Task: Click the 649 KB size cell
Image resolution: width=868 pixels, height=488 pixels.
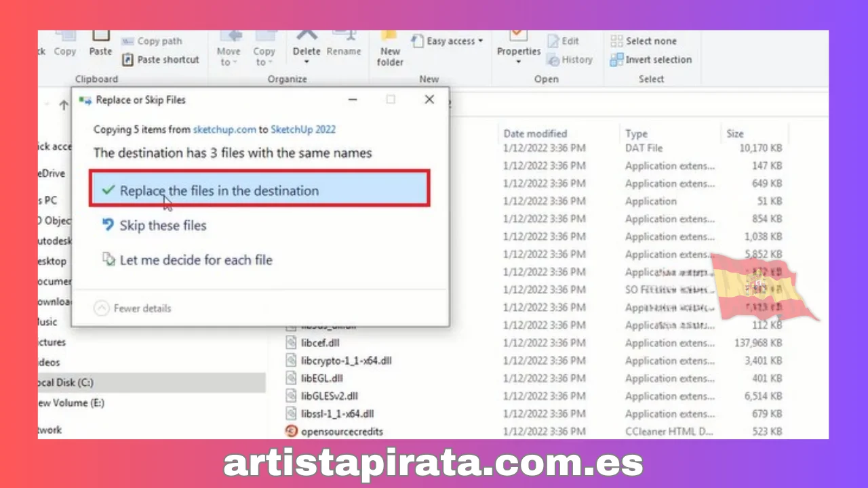Action: [x=767, y=183]
